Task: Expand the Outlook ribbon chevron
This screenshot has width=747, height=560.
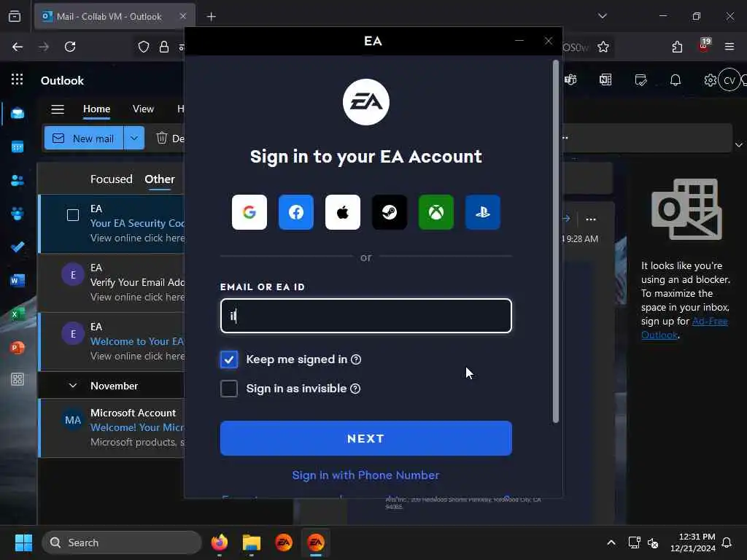Action: point(738,145)
